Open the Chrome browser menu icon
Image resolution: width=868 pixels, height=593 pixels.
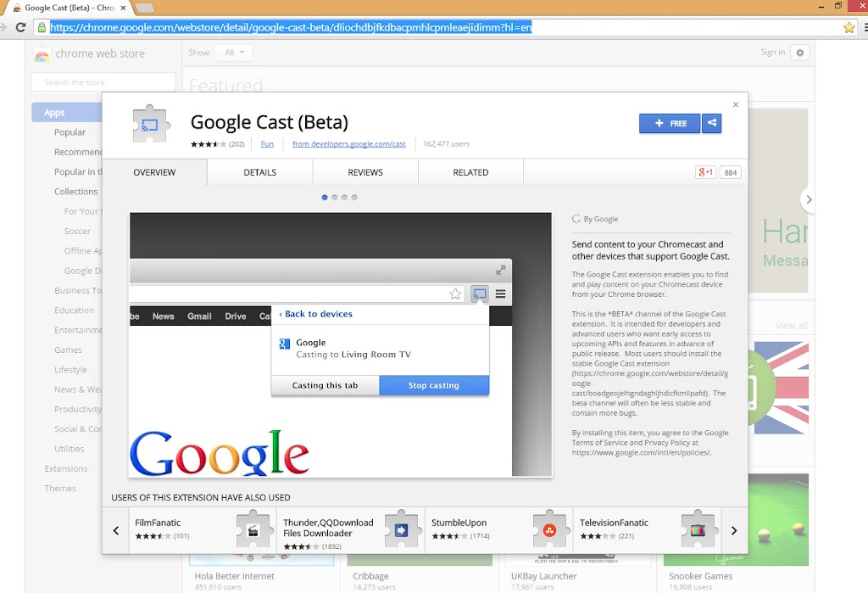865,27
